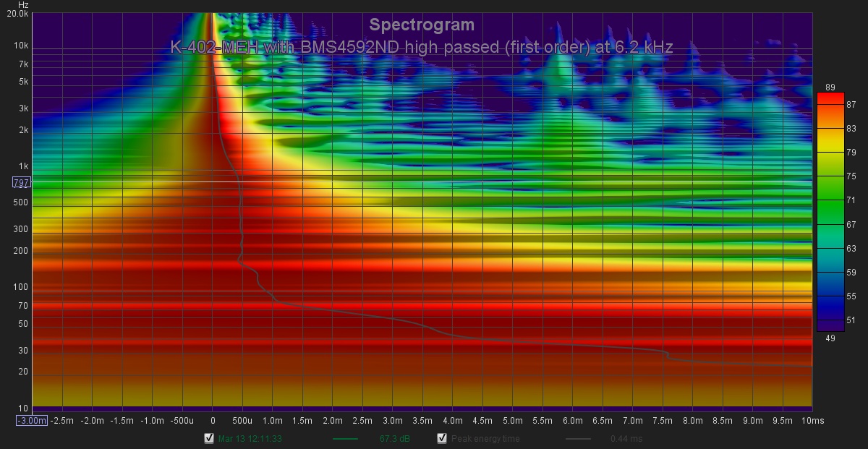Click the 0.44 ms legend value
The height and width of the screenshot is (449, 868).
click(626, 438)
